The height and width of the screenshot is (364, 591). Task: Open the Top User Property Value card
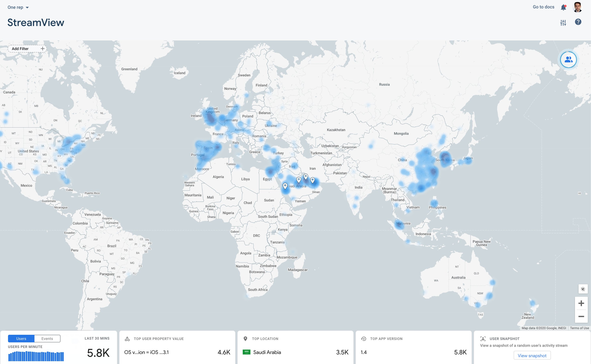tap(177, 347)
